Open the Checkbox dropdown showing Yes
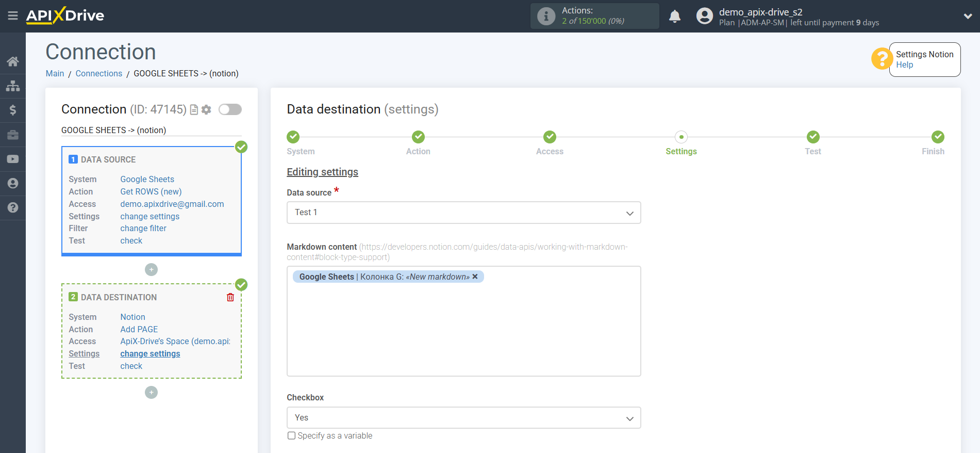The height and width of the screenshot is (453, 980). pos(463,418)
